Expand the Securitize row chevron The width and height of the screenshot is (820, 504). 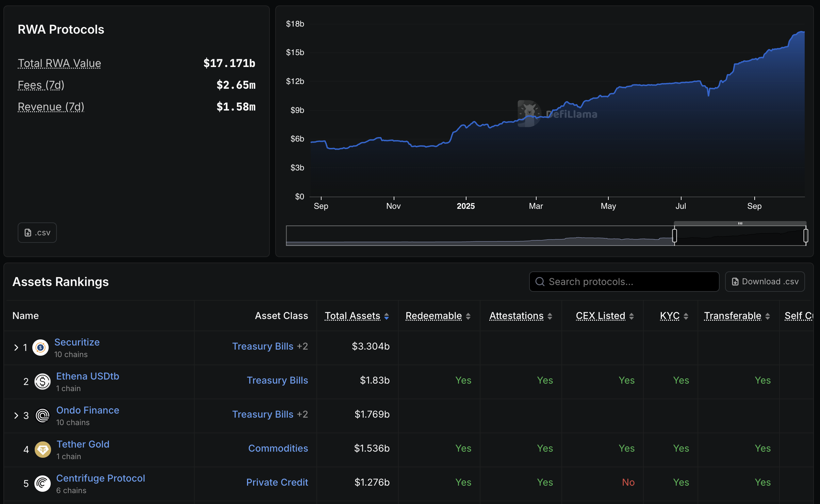(x=16, y=347)
